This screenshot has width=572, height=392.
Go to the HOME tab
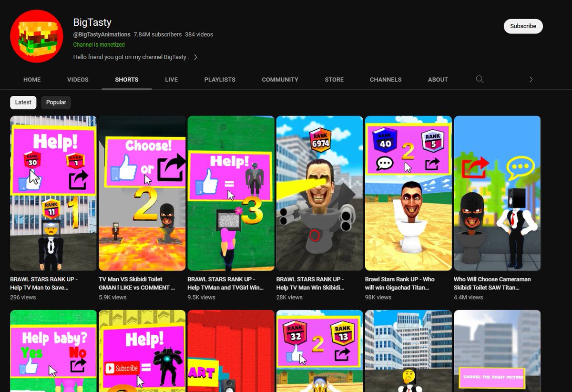(32, 80)
